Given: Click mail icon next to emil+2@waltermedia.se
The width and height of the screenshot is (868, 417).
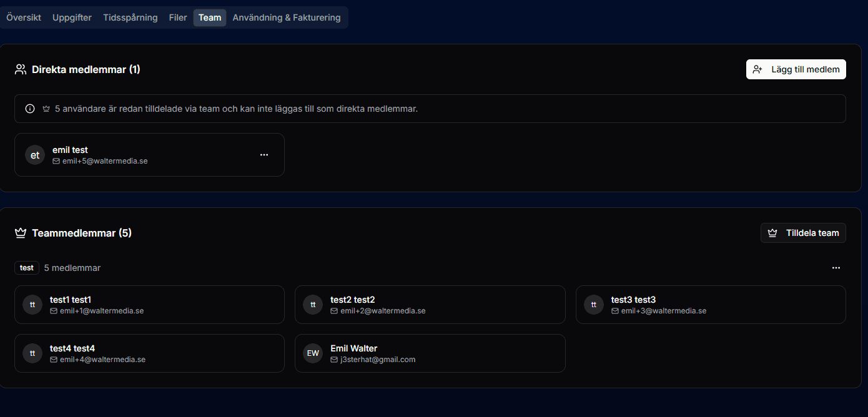Looking at the screenshot, I should pos(334,311).
